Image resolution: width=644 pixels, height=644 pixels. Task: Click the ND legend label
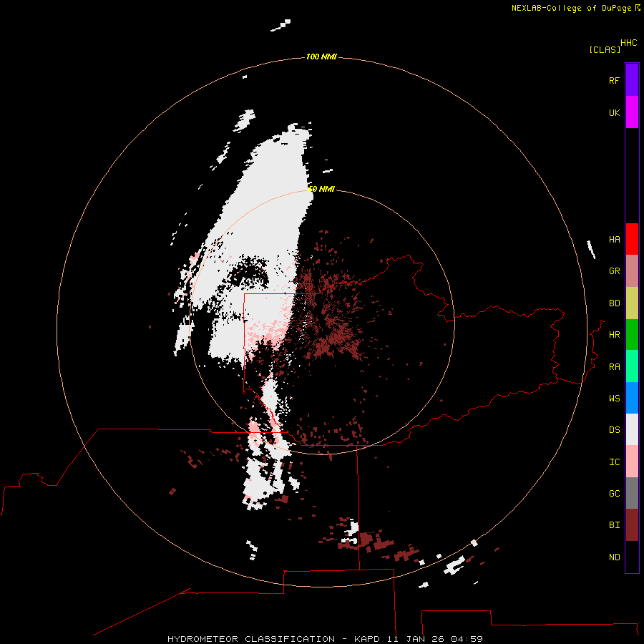(614, 557)
